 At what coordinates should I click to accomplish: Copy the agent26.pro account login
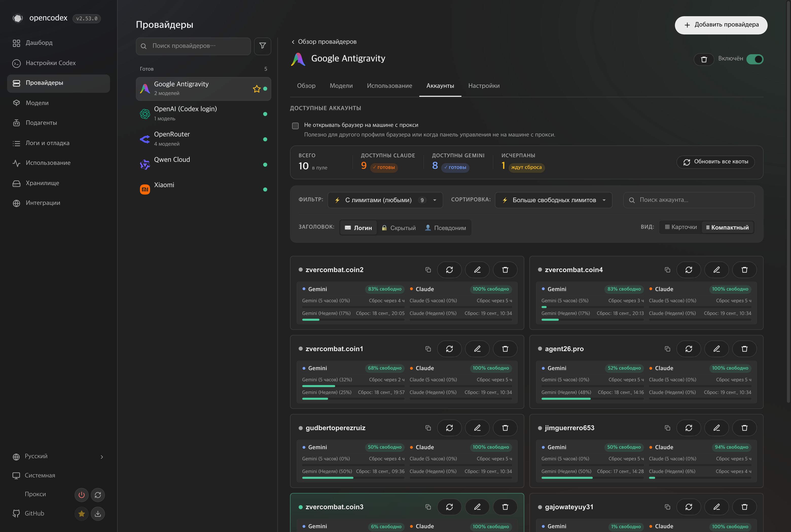[668, 349]
